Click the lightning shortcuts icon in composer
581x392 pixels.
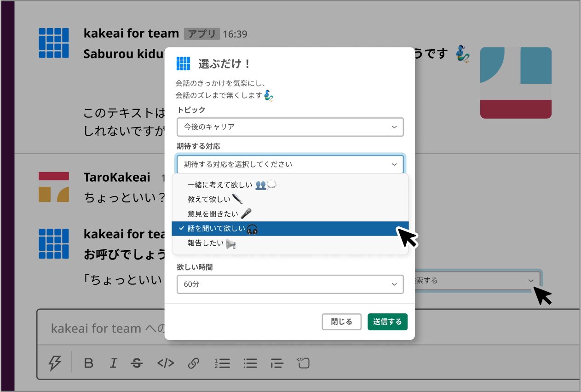pyautogui.click(x=55, y=363)
